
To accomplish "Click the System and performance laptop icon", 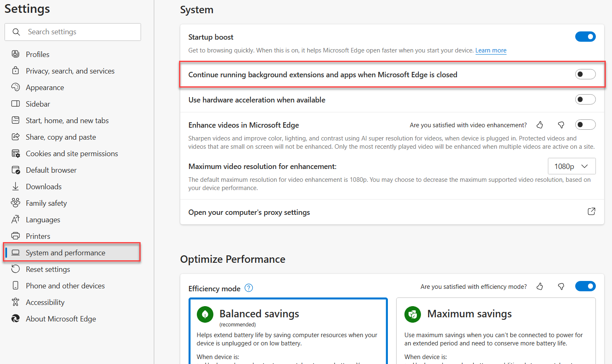I will click(x=15, y=252).
